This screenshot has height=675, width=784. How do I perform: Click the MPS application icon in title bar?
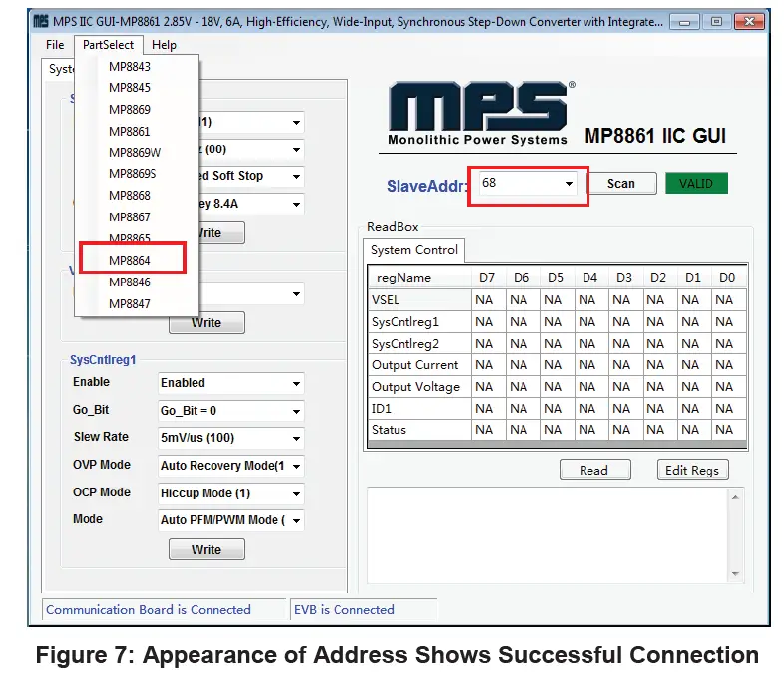point(41,22)
